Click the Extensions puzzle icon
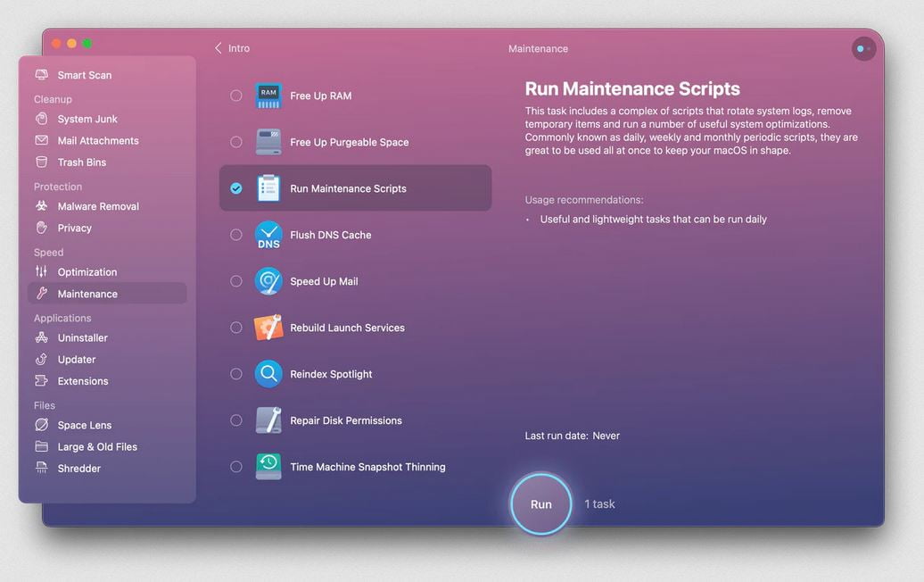 coord(41,381)
